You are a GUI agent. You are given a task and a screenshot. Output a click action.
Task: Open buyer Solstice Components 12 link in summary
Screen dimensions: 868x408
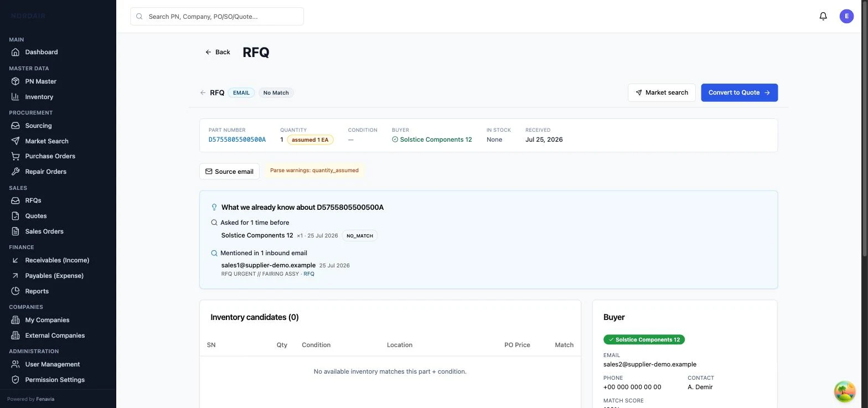click(432, 140)
